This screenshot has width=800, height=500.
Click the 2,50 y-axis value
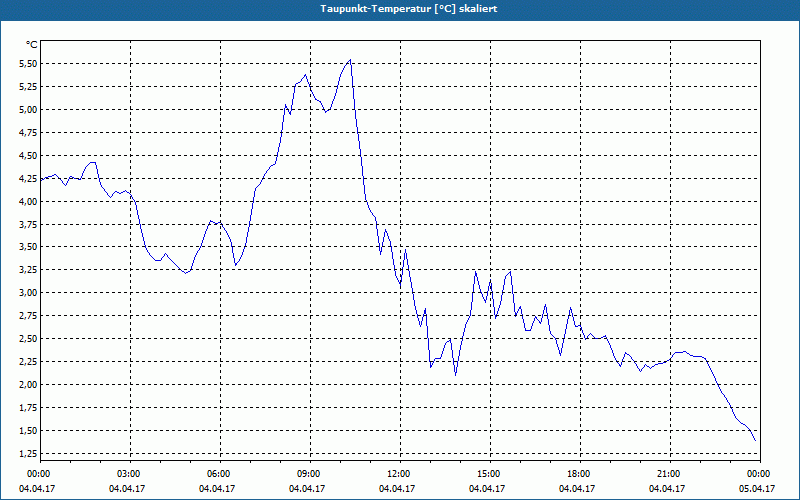click(x=28, y=339)
